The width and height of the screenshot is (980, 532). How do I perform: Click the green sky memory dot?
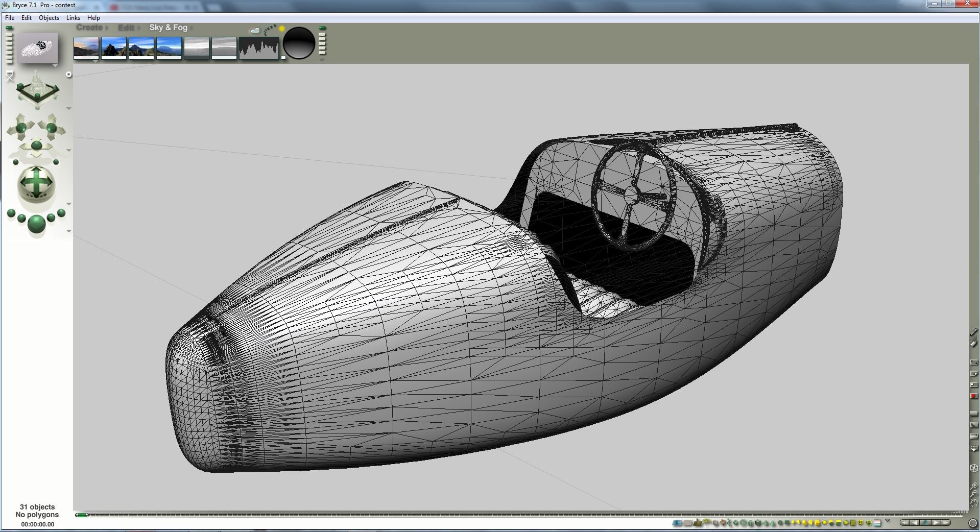tap(322, 28)
